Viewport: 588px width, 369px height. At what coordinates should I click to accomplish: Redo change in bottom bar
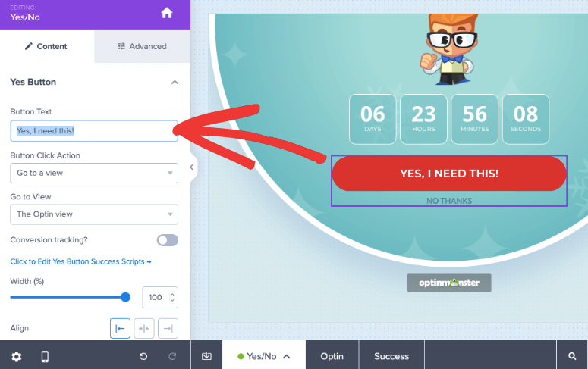pos(172,356)
